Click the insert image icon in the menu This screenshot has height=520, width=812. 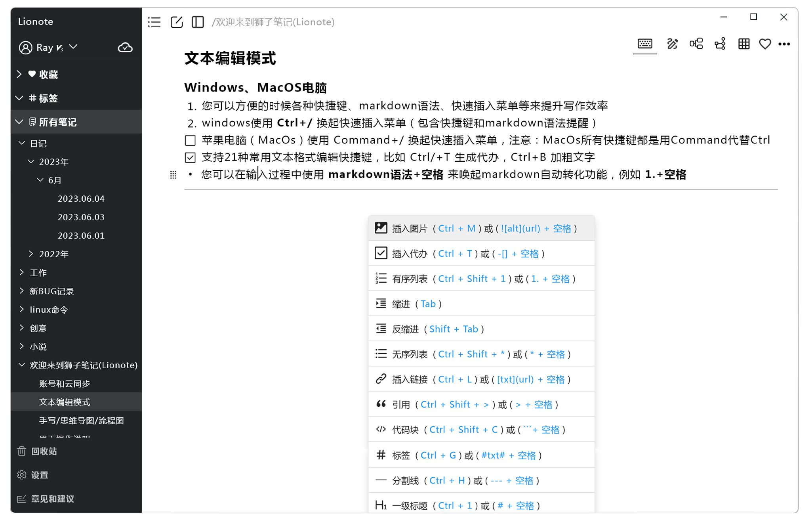coord(381,228)
